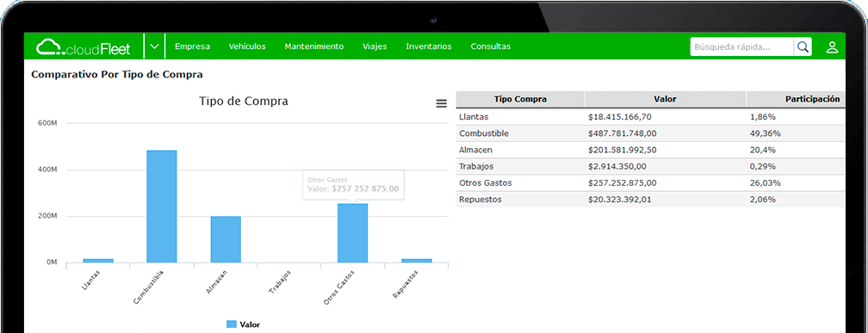868x333 pixels.
Task: Open the Inventarios menu
Action: click(x=429, y=46)
